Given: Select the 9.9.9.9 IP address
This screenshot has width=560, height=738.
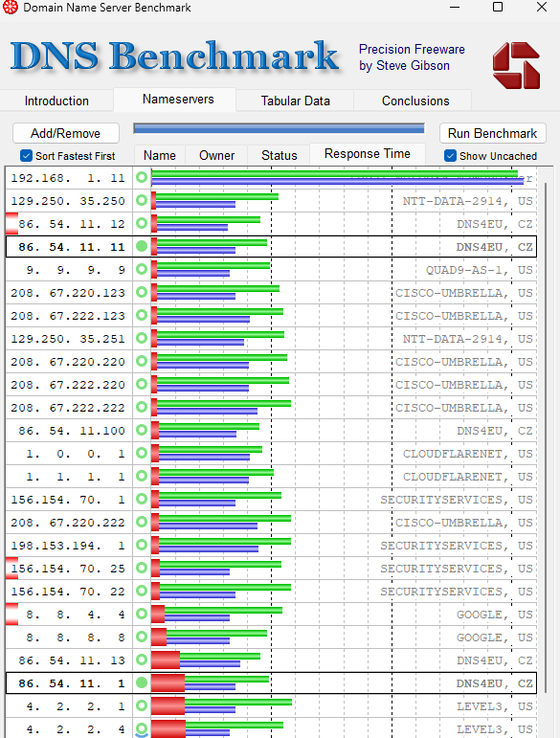Looking at the screenshot, I should coord(76,270).
